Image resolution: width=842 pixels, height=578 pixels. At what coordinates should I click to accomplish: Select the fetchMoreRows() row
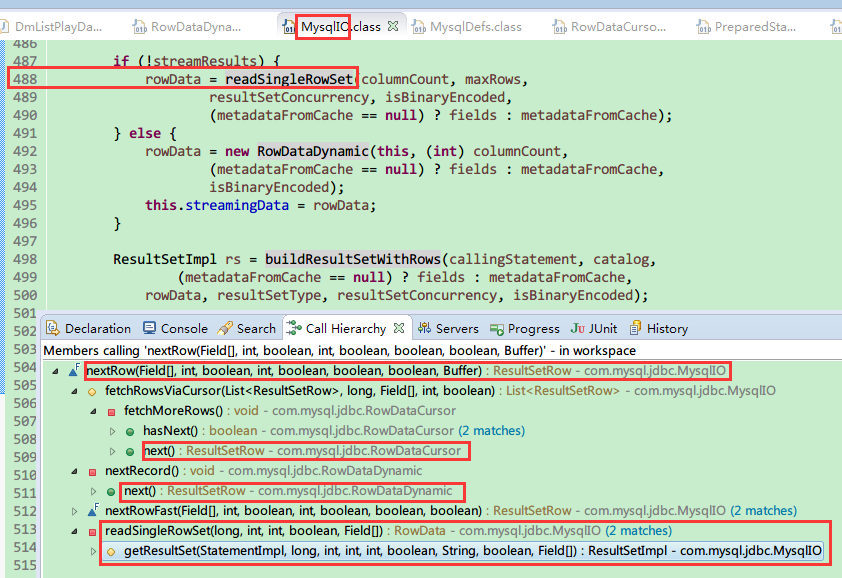click(290, 411)
